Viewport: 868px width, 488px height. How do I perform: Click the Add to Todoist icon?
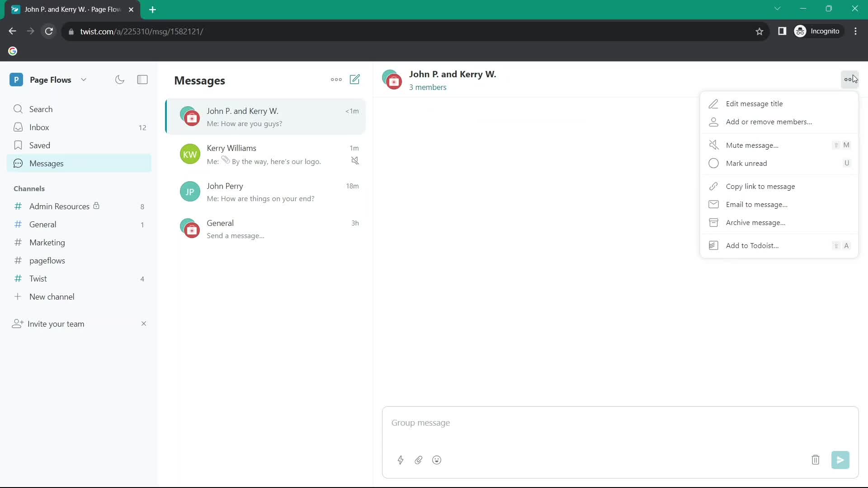(x=713, y=245)
